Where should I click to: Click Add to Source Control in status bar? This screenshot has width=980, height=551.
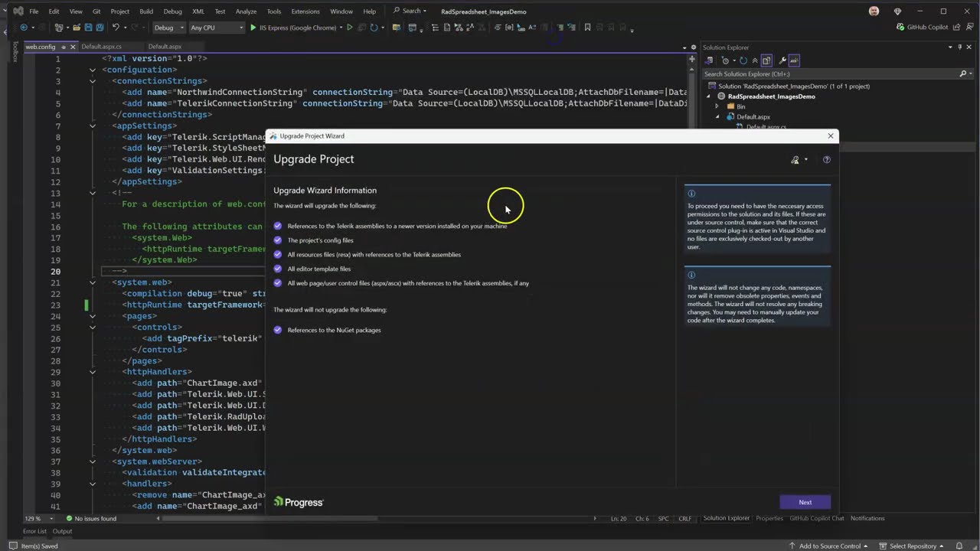pyautogui.click(x=829, y=546)
